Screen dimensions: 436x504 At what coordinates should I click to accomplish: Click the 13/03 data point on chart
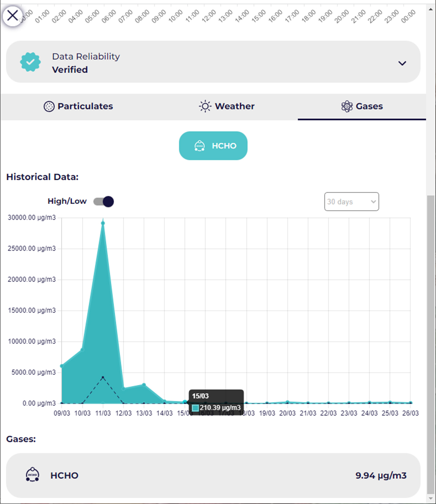144,384
